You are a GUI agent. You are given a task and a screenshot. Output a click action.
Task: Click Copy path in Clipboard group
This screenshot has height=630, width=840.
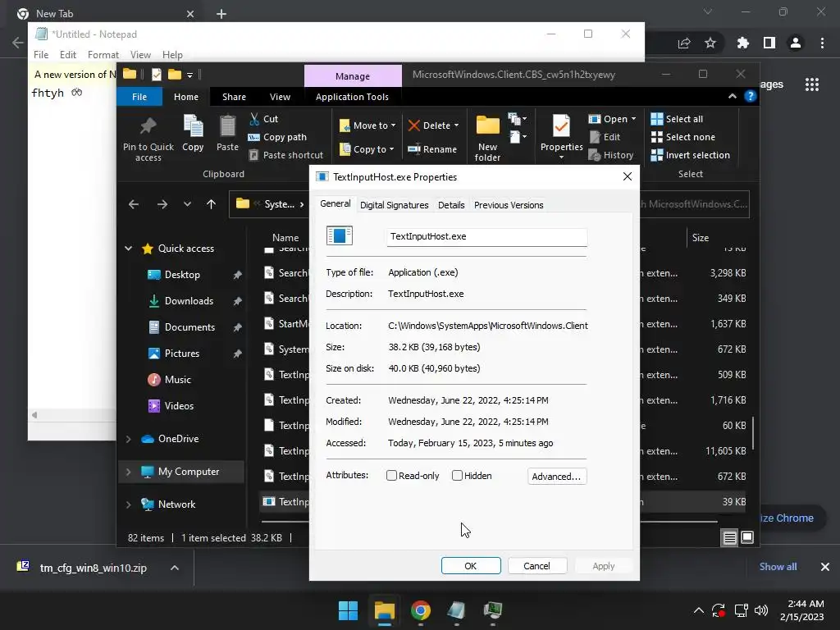click(277, 137)
